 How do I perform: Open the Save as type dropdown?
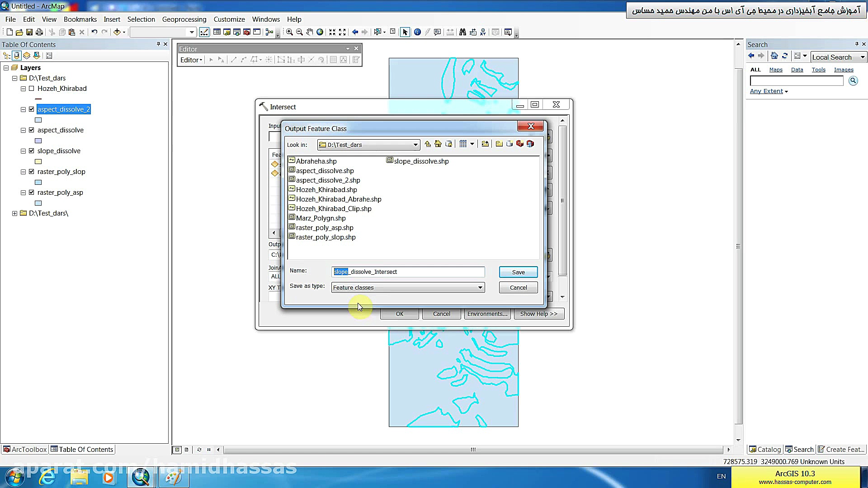tap(480, 288)
